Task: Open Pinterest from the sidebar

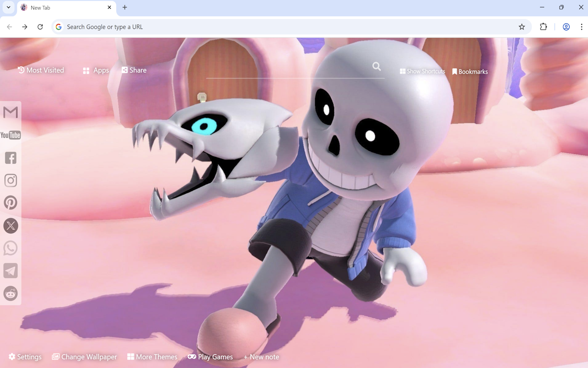Action: [x=10, y=202]
